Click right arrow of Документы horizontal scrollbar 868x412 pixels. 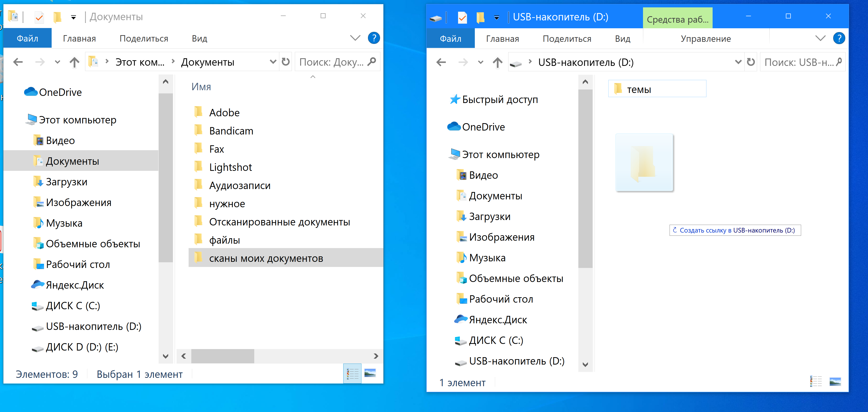coord(376,356)
